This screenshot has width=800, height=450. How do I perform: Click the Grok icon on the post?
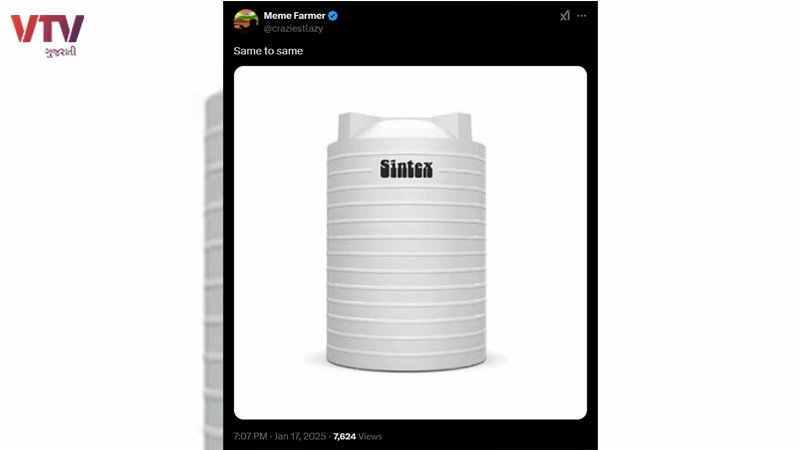pyautogui.click(x=565, y=16)
